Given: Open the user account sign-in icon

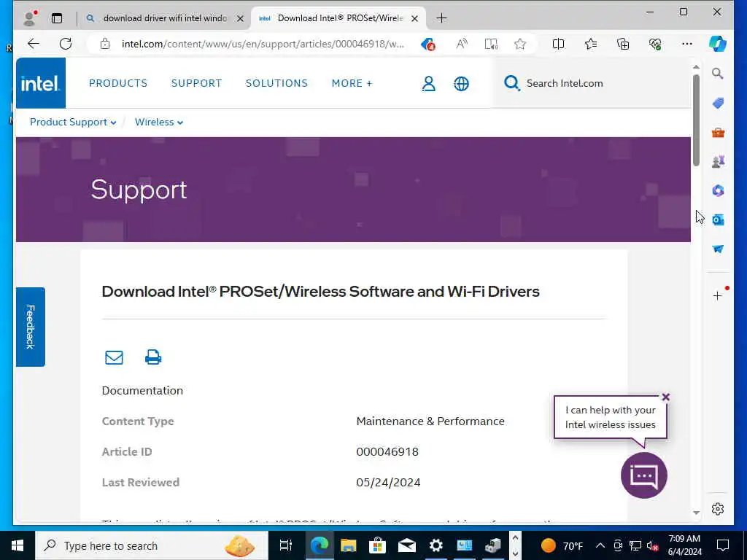Looking at the screenshot, I should [428, 83].
